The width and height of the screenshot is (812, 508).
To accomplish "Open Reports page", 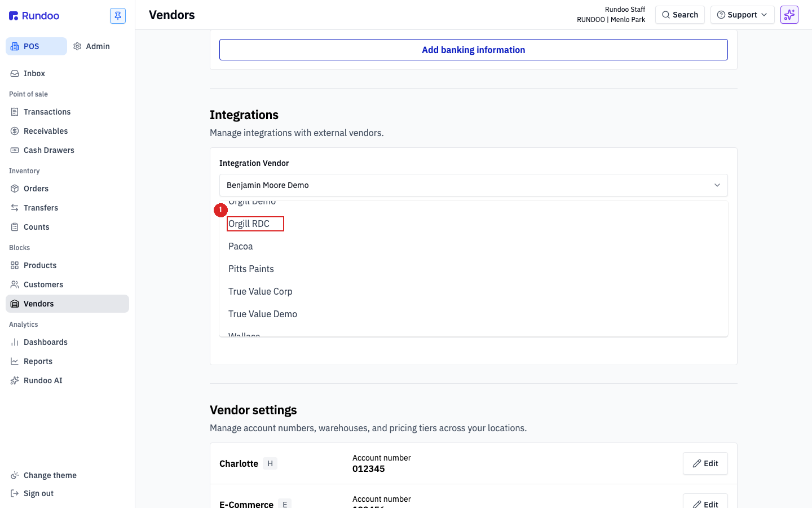I will [x=67, y=361].
